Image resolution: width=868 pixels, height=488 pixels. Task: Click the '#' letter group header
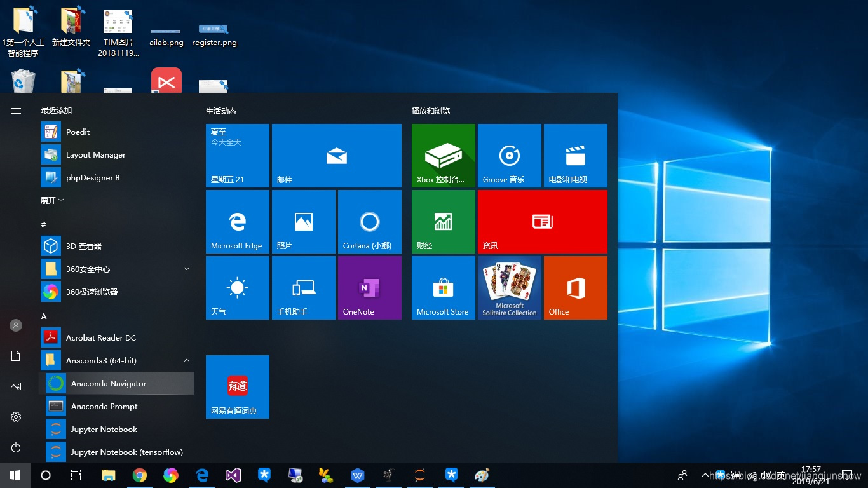(43, 224)
